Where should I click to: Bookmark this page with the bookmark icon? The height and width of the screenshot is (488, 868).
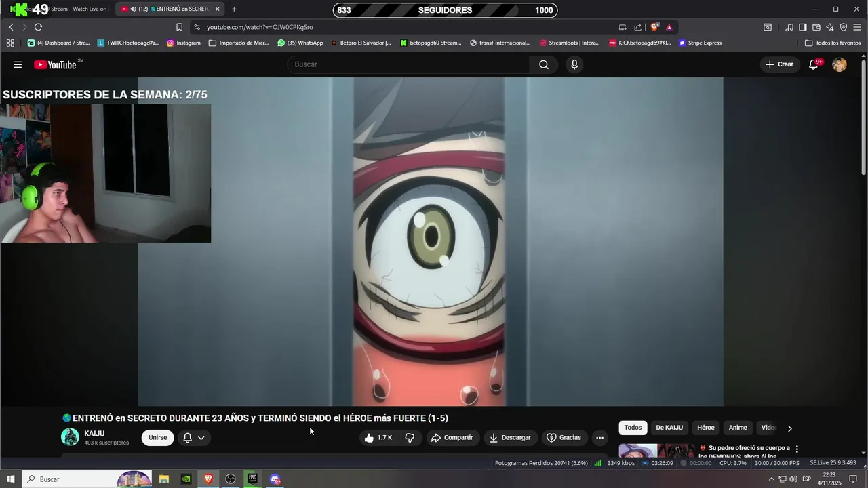pos(179,27)
